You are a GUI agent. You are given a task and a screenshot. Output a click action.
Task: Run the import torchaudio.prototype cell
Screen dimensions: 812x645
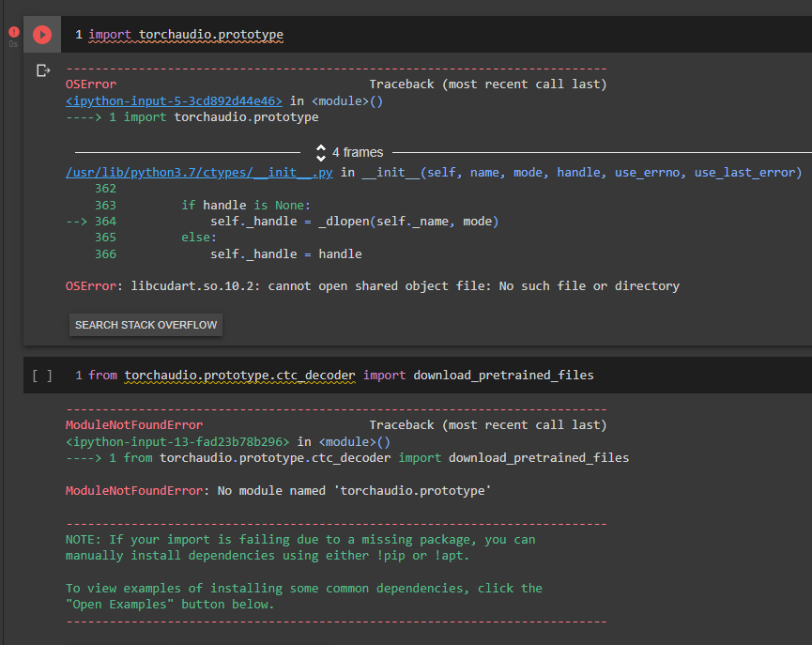point(42,35)
